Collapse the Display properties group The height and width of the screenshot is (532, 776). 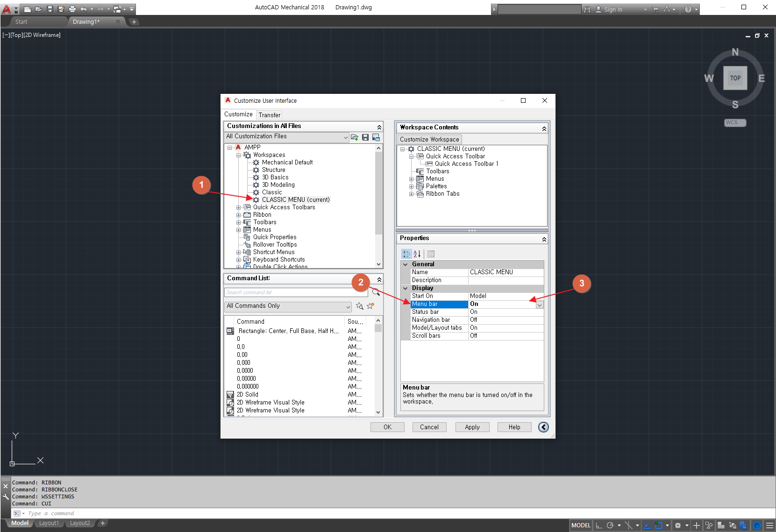point(406,288)
